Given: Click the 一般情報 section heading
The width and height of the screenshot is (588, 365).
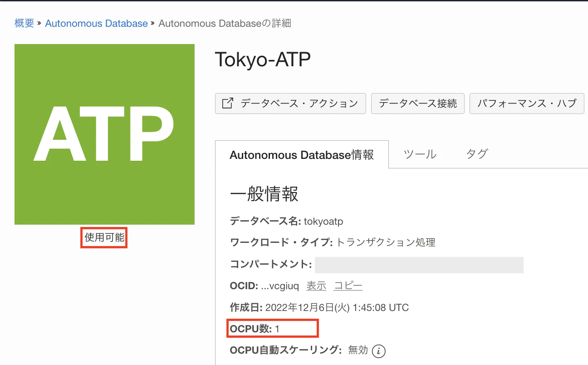Looking at the screenshot, I should tap(264, 194).
